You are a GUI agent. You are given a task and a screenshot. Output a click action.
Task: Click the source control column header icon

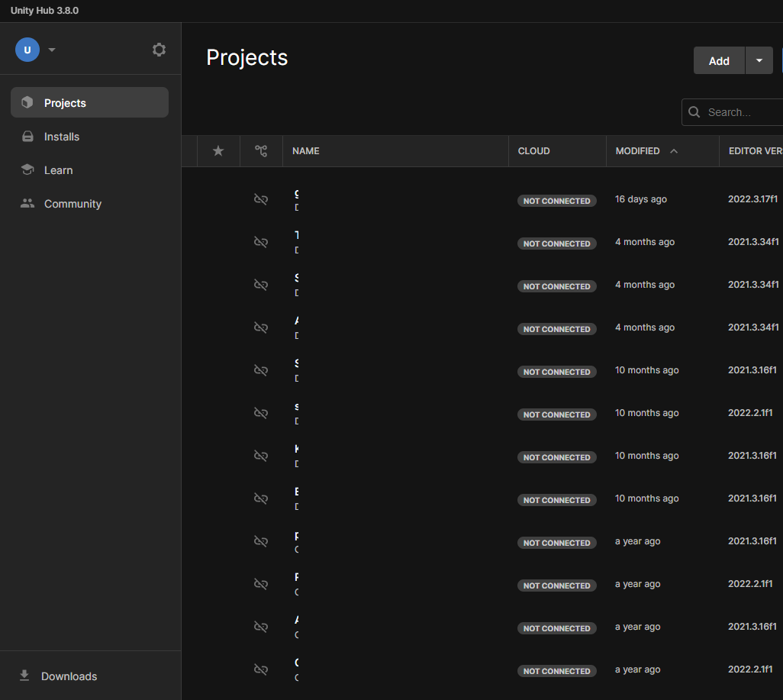point(261,151)
